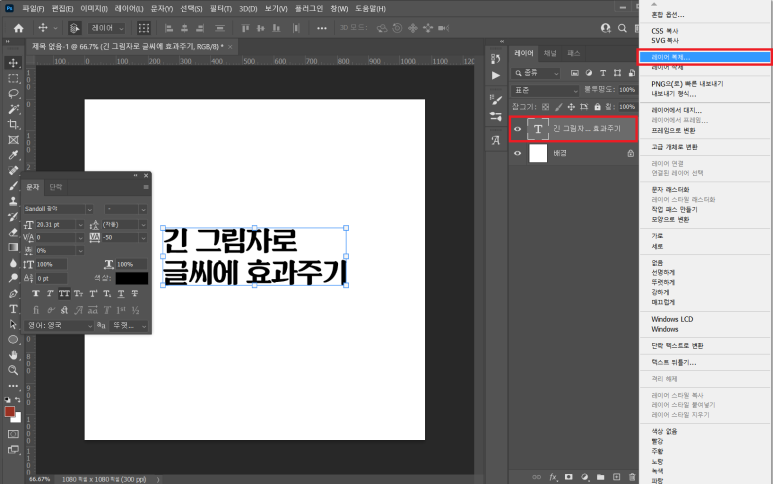
Task: Open the auto-select 레이어 dropdown in options bar
Action: (x=106, y=28)
